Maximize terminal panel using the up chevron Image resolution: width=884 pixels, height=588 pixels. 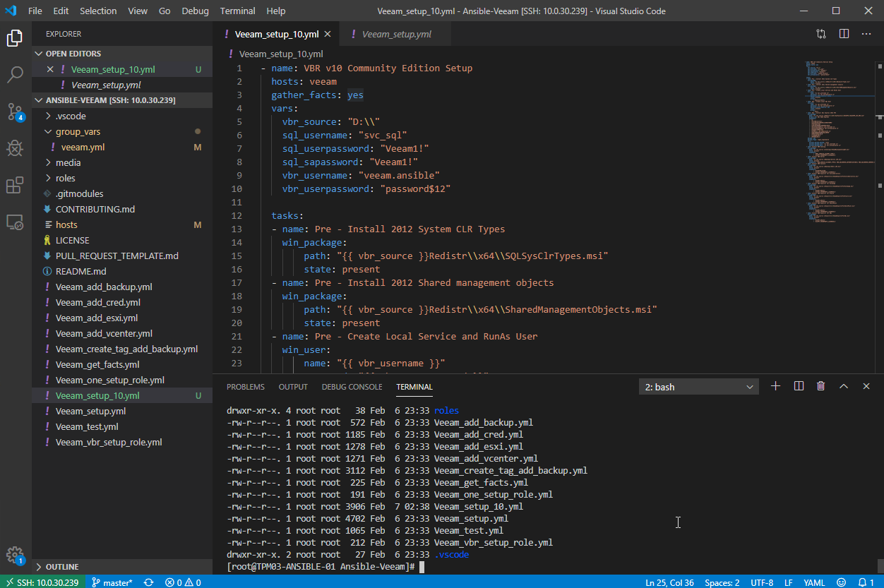(843, 386)
